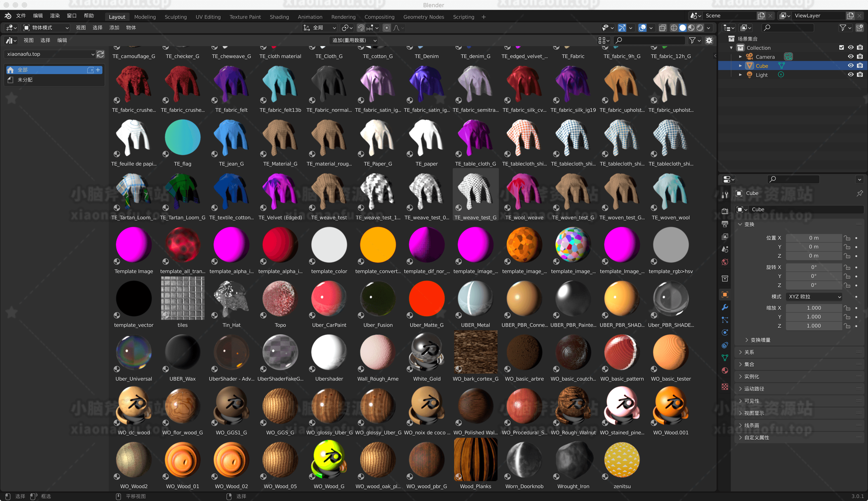Open asset browser settings gear
Image resolution: width=868 pixels, height=501 pixels.
[709, 40]
